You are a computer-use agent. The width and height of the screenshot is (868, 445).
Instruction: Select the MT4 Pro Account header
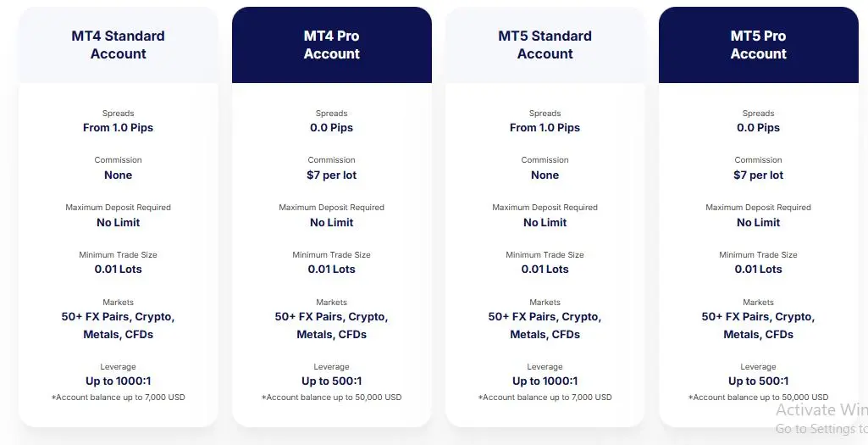pyautogui.click(x=332, y=45)
